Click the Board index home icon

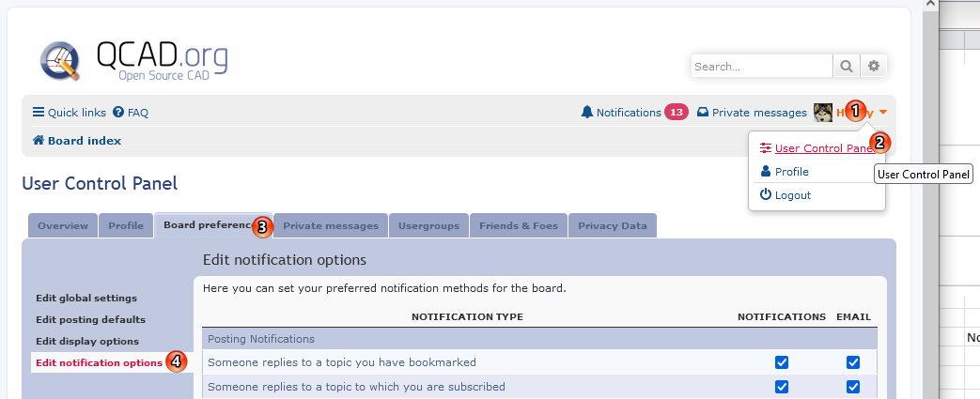[x=39, y=141]
